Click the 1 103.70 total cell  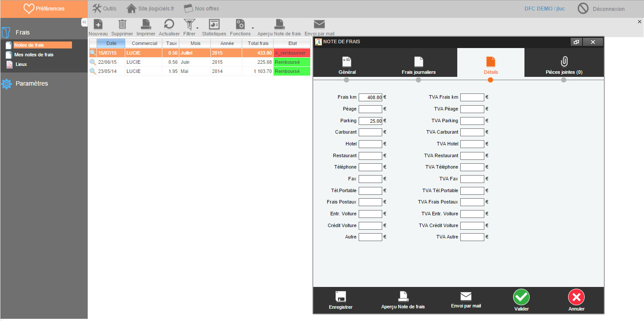(257, 71)
